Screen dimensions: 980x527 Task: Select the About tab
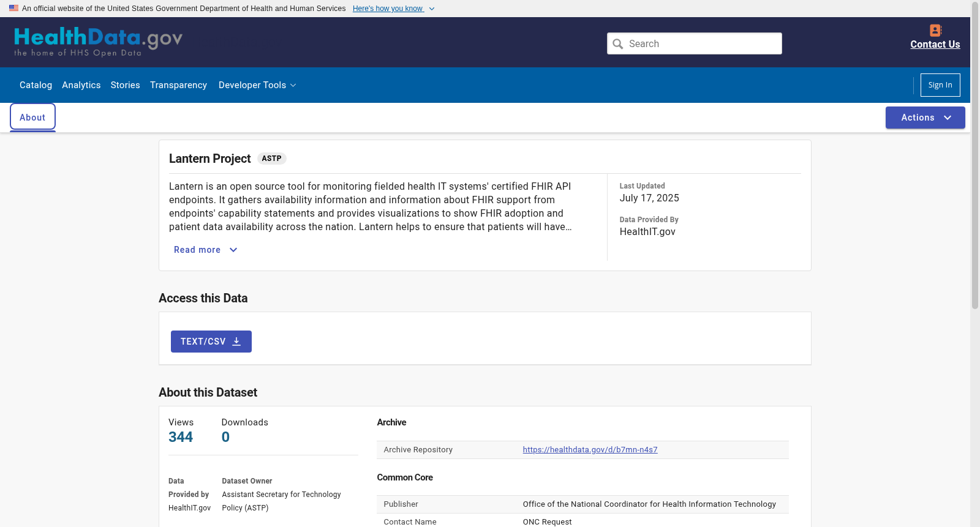[32, 117]
